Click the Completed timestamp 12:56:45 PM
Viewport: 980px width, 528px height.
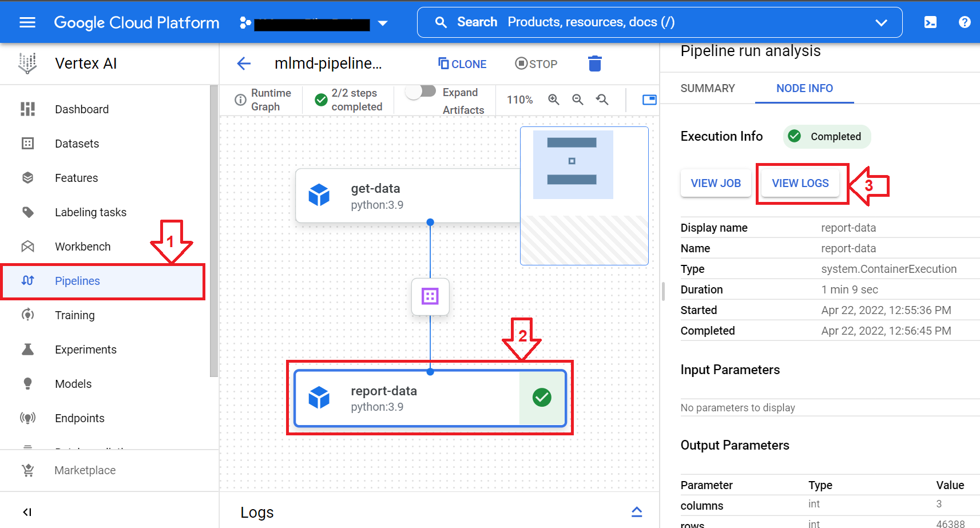coord(886,331)
